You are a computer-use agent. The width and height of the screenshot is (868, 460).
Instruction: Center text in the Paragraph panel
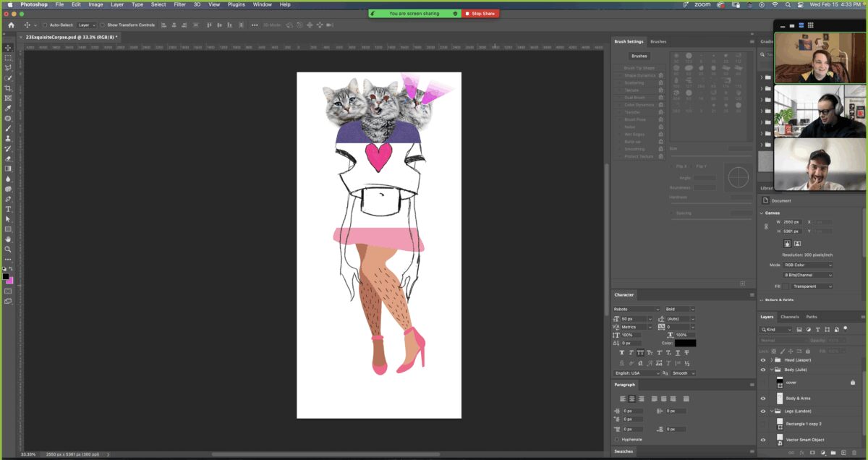tap(631, 399)
